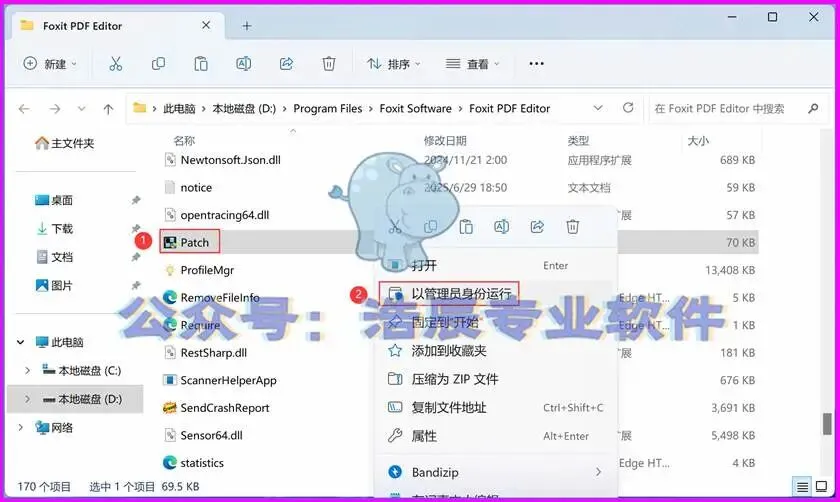This screenshot has height=502, width=840.
Task: Expand the Bandizip submenu arrow
Action: coord(598,472)
